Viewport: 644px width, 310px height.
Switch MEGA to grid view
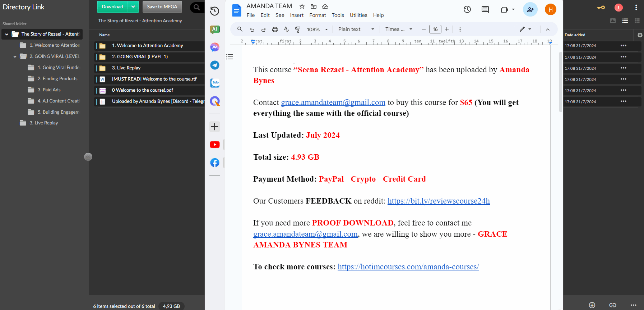coord(637,21)
